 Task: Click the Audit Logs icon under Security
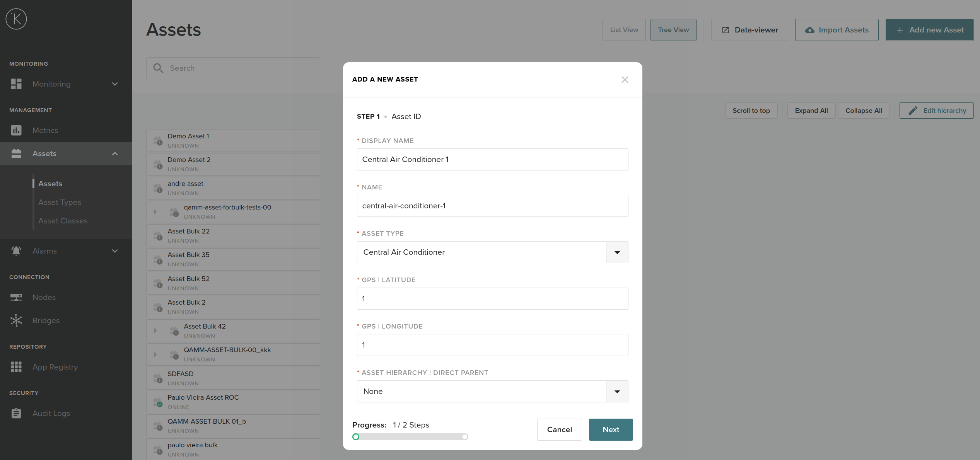click(x=16, y=413)
